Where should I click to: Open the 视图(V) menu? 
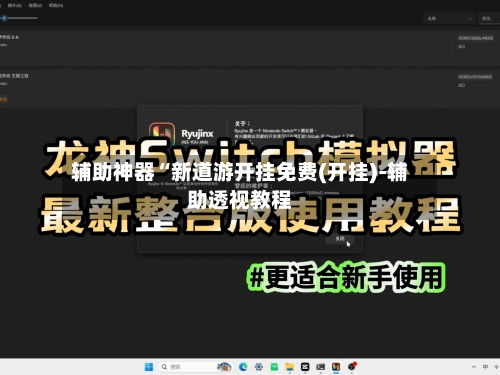click(35, 5)
